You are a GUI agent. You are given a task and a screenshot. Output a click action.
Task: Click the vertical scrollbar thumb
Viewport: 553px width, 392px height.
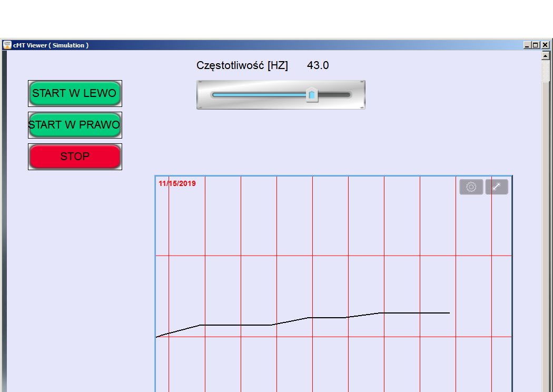(545, 71)
